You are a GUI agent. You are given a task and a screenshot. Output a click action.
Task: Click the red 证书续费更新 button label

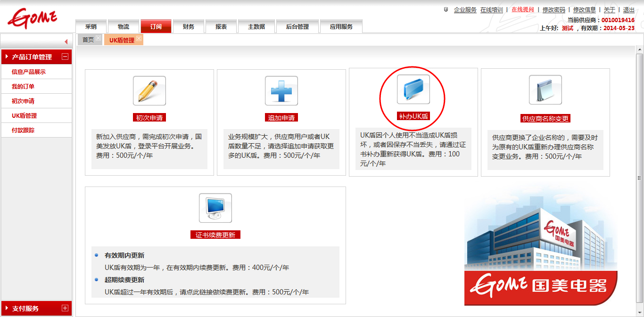pyautogui.click(x=215, y=235)
